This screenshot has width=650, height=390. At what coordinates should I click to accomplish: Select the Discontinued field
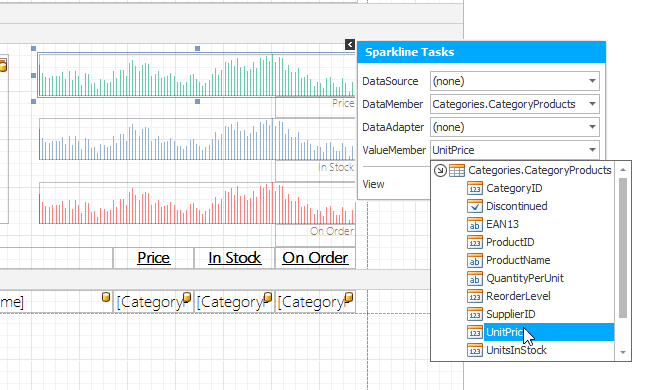(517, 206)
